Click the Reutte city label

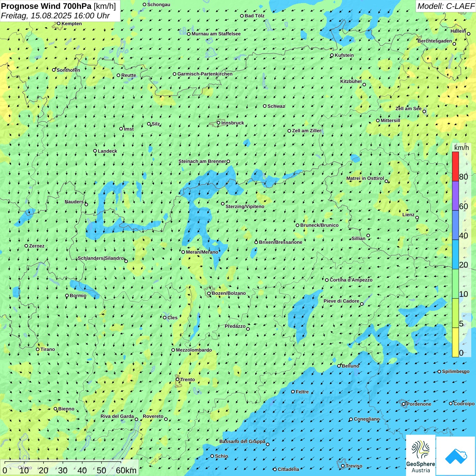tap(129, 75)
